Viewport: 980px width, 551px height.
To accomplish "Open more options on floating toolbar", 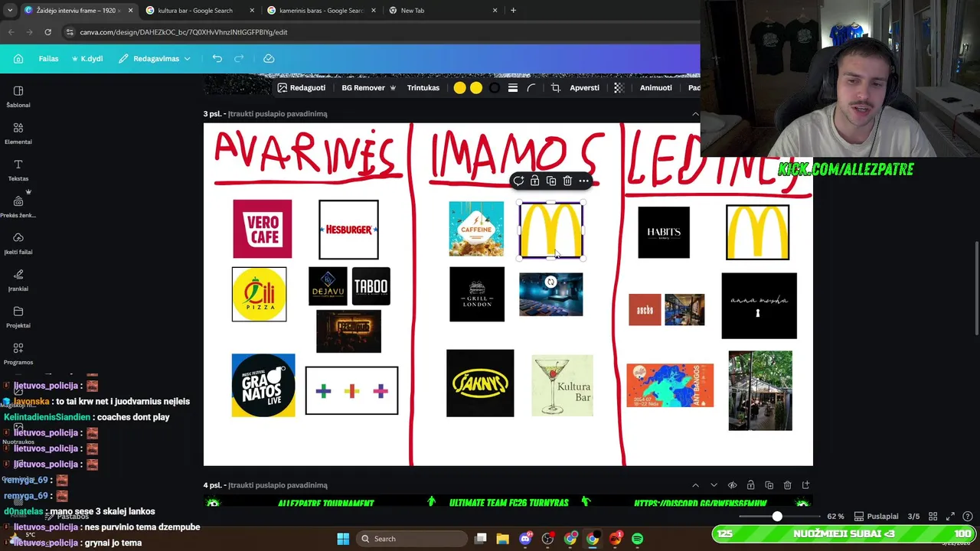I will click(x=583, y=181).
